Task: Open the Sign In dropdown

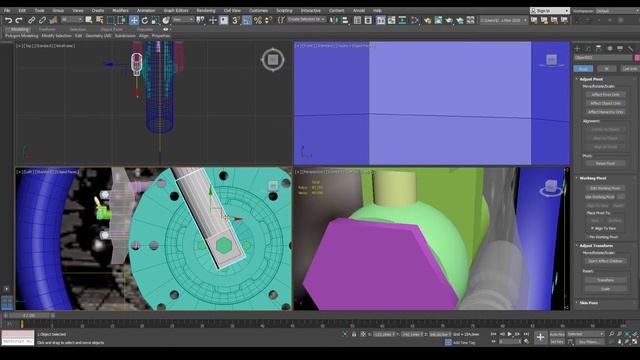Action: pos(550,11)
